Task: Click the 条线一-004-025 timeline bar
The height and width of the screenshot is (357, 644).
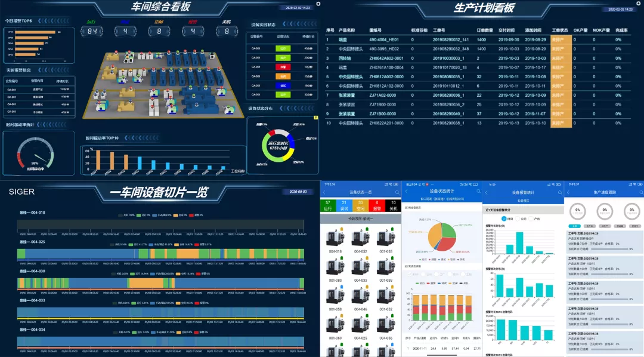Action: coord(161,254)
